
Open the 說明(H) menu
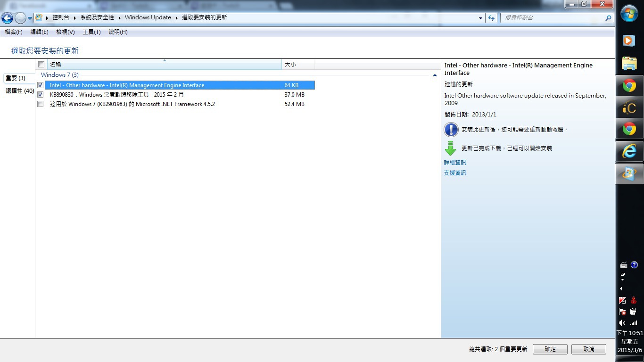[118, 32]
